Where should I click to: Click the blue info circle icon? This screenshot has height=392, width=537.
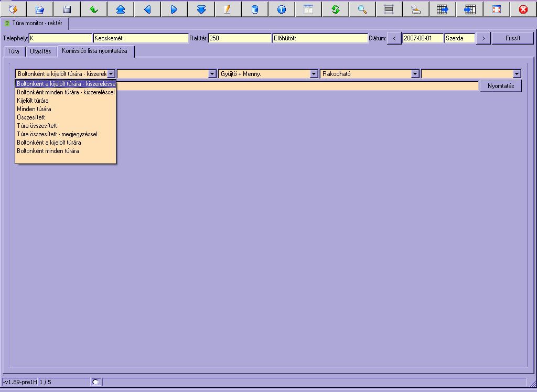[282, 9]
